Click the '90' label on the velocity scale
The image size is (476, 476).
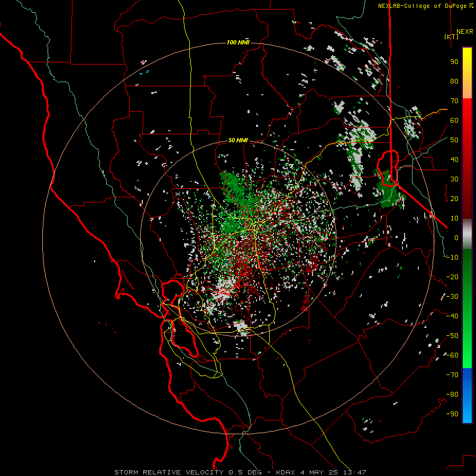tap(454, 62)
